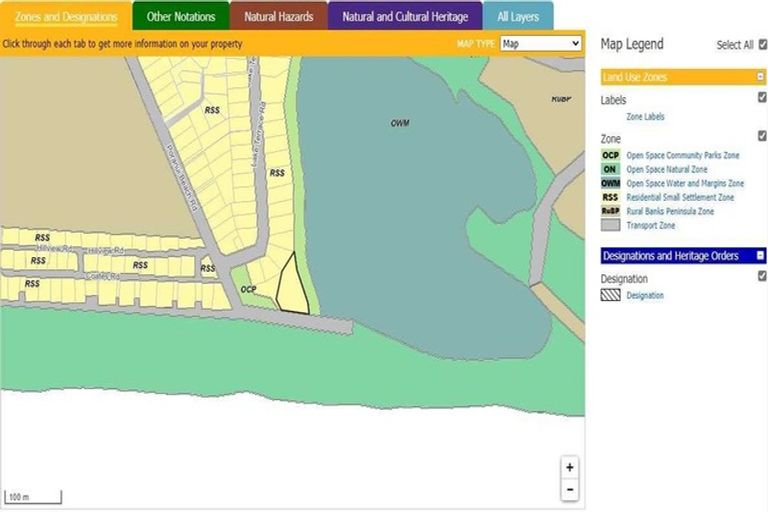The height and width of the screenshot is (512, 768).
Task: Click the RSS legend icon
Action: (610, 198)
